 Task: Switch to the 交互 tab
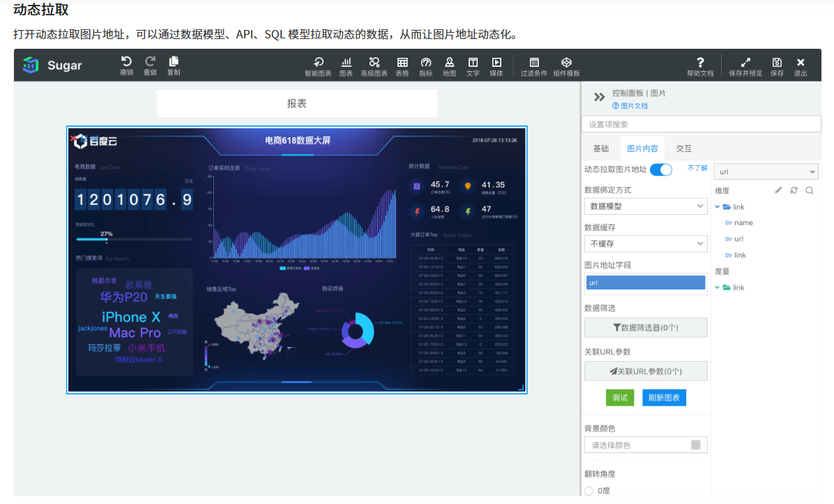684,148
